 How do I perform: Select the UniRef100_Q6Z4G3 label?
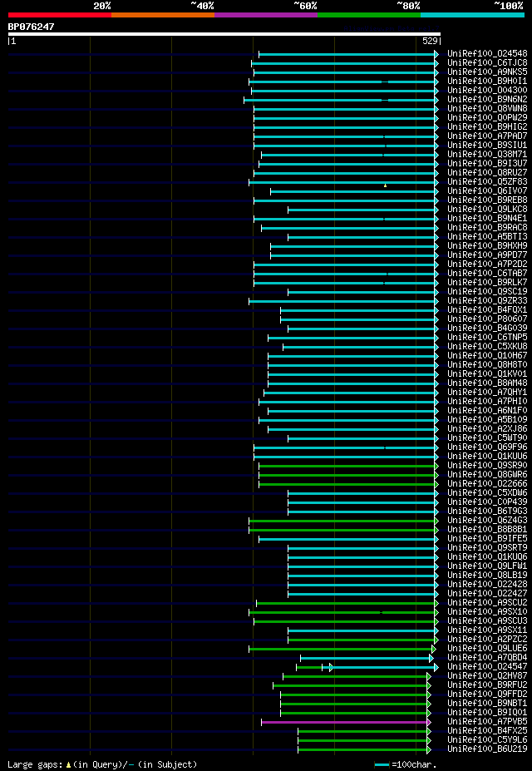pos(487,520)
